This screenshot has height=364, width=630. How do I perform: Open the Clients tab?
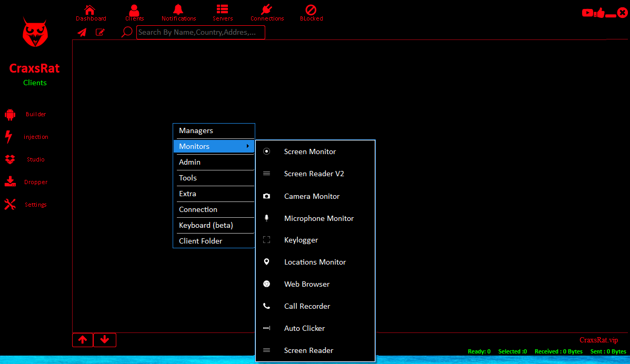click(134, 13)
